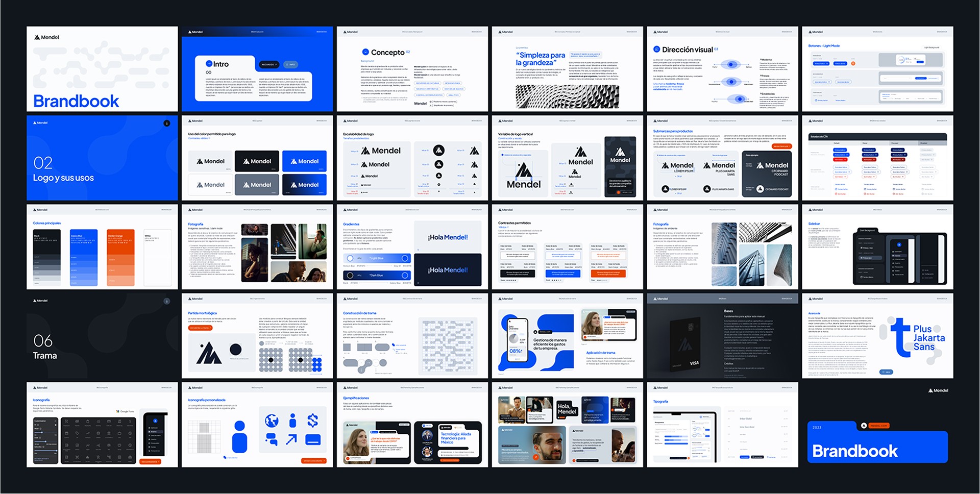
Task: Toggle the 'Light Blue' gradient bar
Action: click(x=377, y=258)
